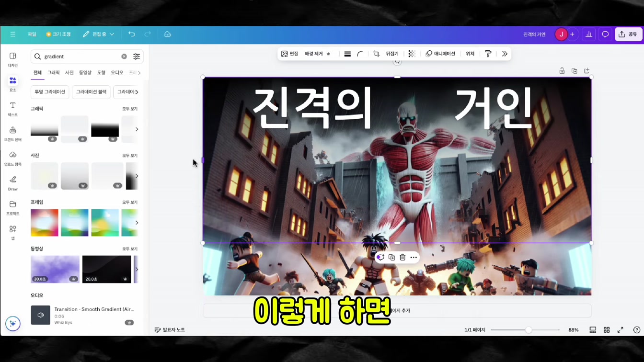This screenshot has width=644, height=362.
Task: Click the copy style paint roller
Action: click(488, 54)
